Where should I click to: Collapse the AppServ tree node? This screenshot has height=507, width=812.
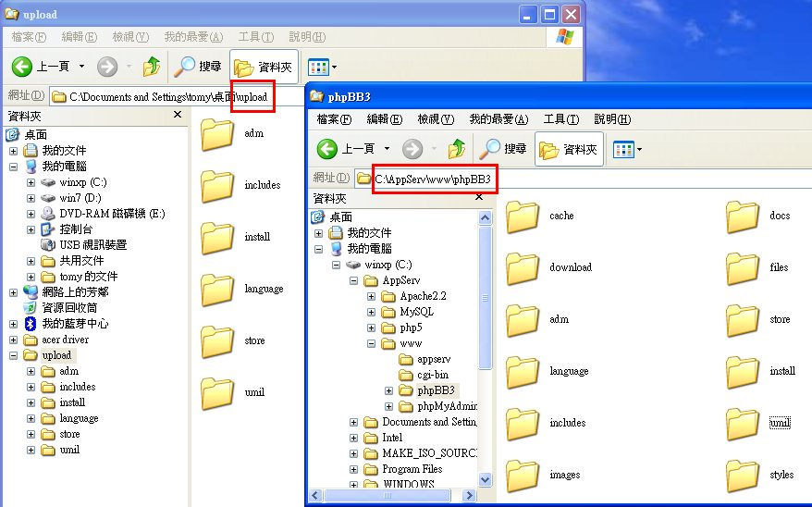click(x=354, y=281)
